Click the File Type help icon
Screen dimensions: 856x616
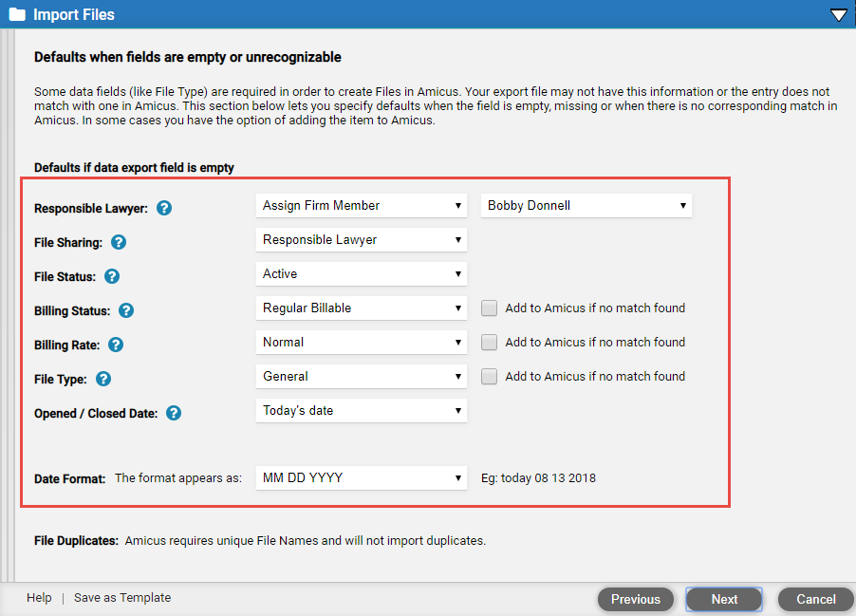pyautogui.click(x=103, y=379)
